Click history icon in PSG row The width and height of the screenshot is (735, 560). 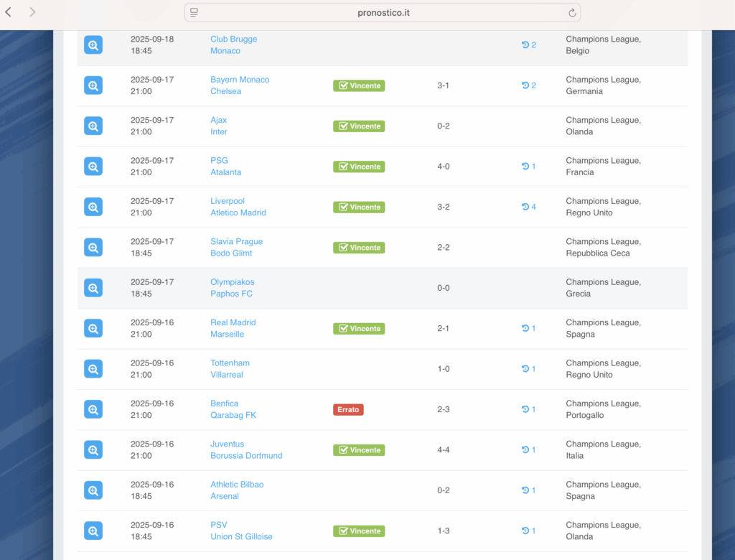(x=525, y=166)
